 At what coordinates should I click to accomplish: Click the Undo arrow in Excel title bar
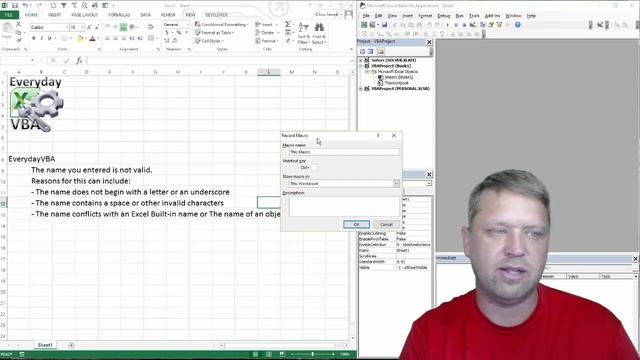pyautogui.click(x=25, y=5)
